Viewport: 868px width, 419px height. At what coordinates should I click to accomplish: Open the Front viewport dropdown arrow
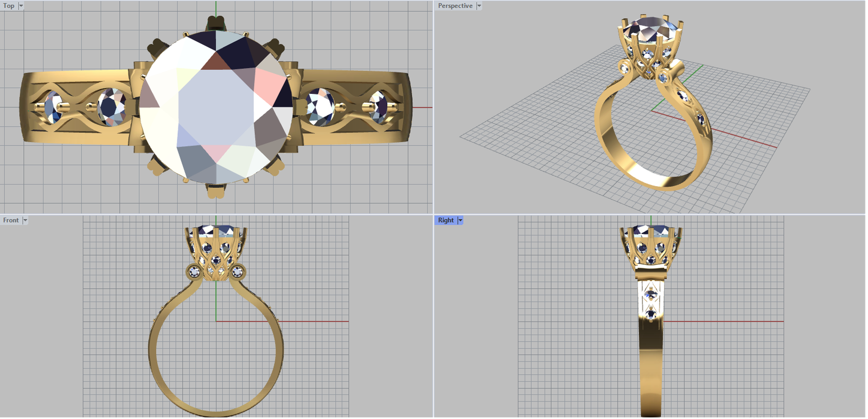tap(25, 220)
